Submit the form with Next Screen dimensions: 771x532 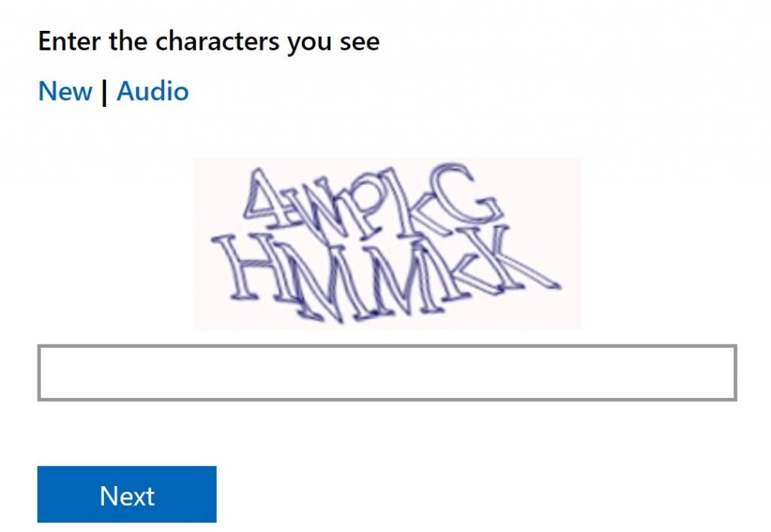[126, 494]
